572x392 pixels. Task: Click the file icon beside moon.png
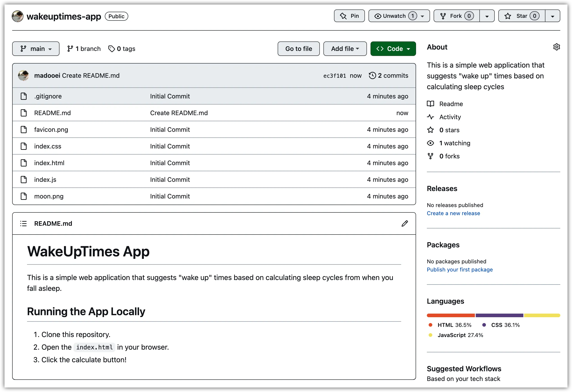coord(24,197)
